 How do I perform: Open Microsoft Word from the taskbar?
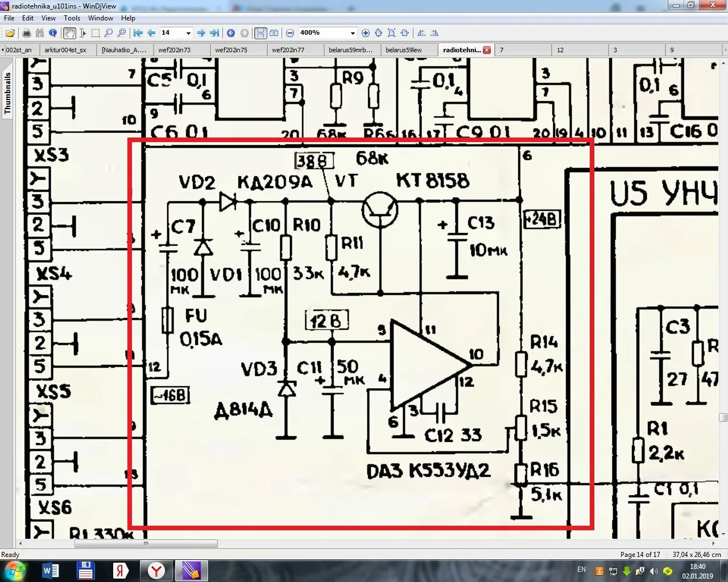(x=51, y=571)
